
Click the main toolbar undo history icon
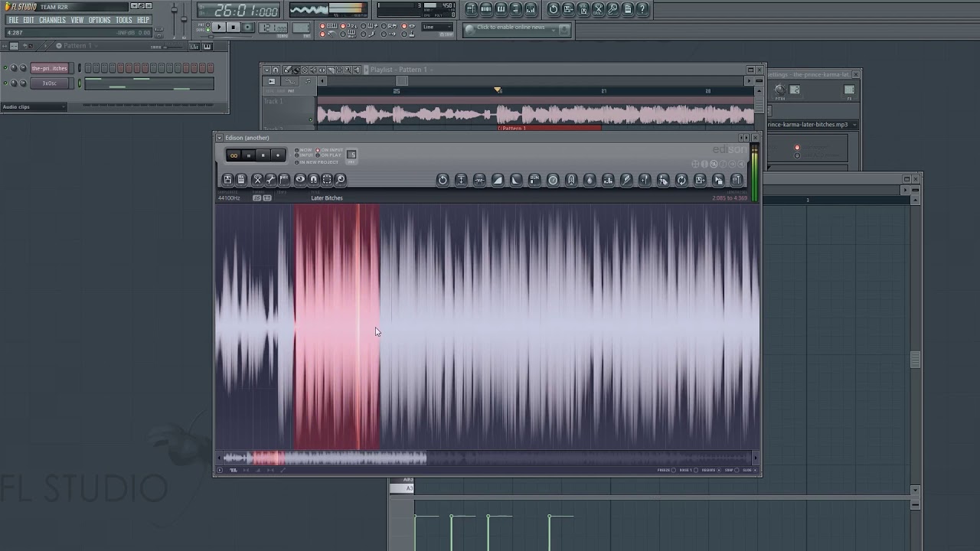tap(553, 9)
